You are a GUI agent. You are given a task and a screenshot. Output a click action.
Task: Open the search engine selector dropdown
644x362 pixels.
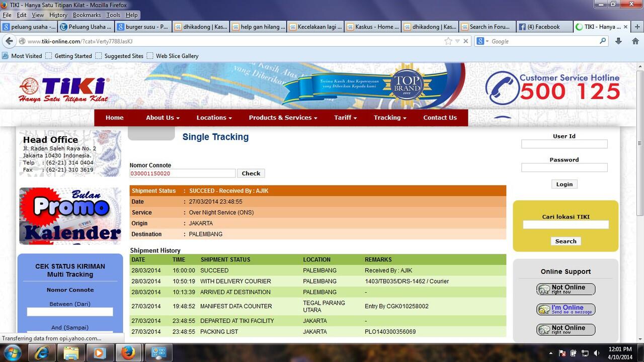pos(483,41)
